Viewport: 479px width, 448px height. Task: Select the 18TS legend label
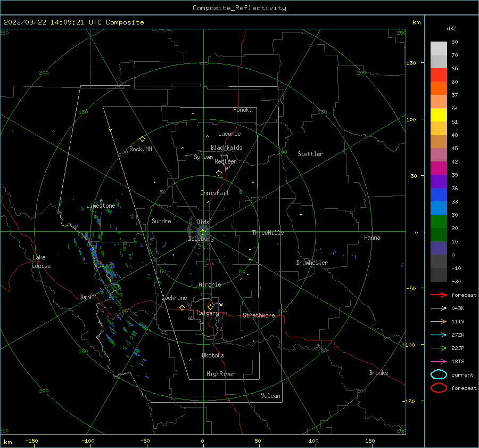[x=458, y=362]
